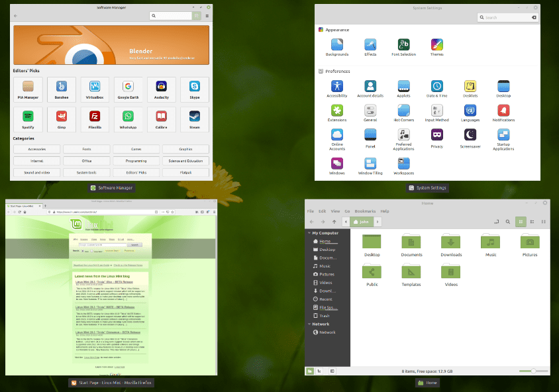Open Effects settings icon
The image size is (559, 392).
pos(370,48)
